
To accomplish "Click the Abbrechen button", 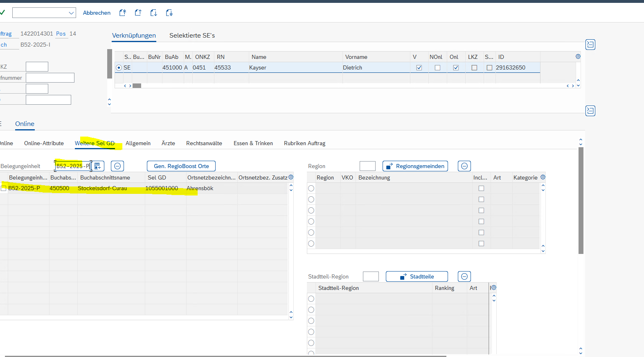I will [97, 13].
